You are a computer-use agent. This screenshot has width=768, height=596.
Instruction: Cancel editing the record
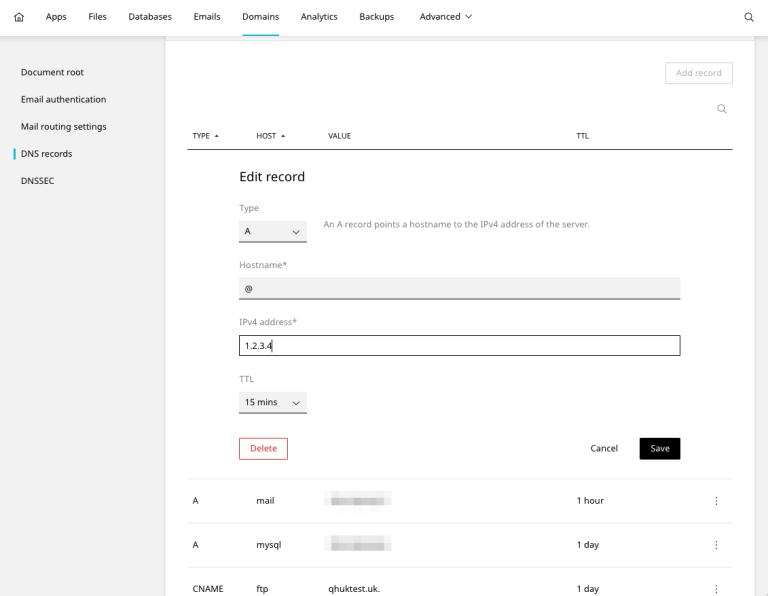click(x=604, y=449)
